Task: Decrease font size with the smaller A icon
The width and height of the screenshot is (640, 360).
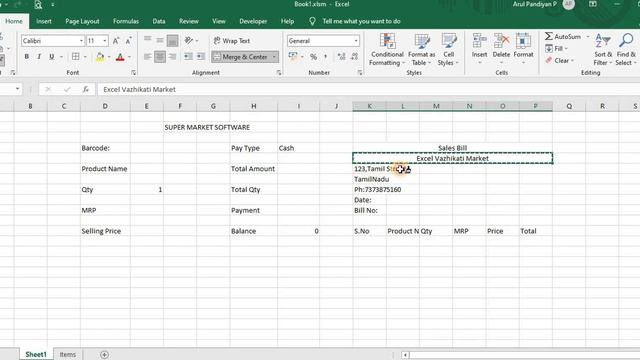Action: (x=128, y=41)
